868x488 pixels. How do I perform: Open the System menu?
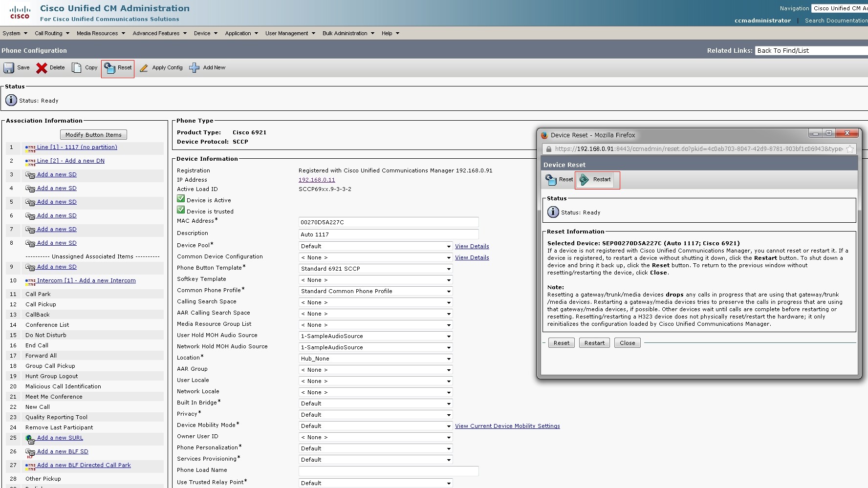point(15,33)
